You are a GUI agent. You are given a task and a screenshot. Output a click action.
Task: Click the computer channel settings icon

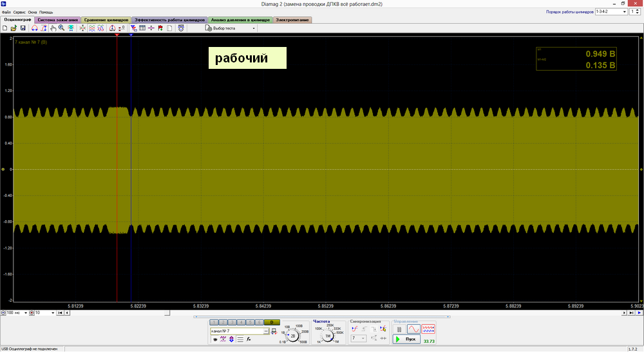coord(274,331)
